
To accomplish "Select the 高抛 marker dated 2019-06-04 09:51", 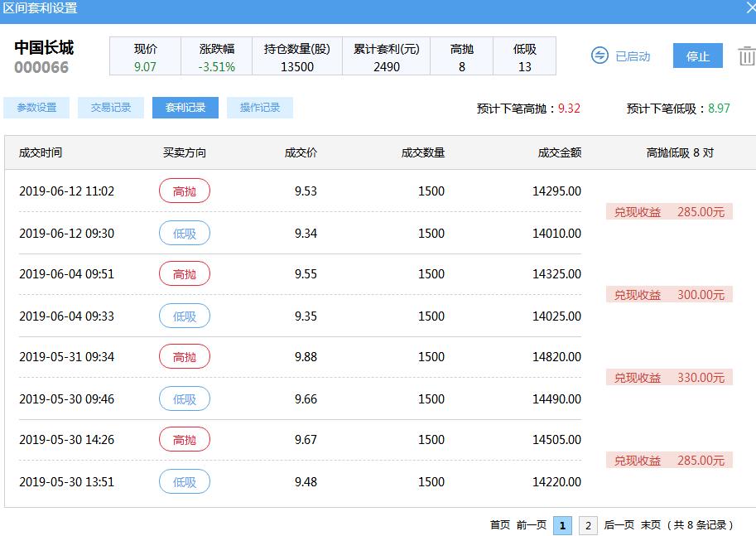I will tap(184, 274).
